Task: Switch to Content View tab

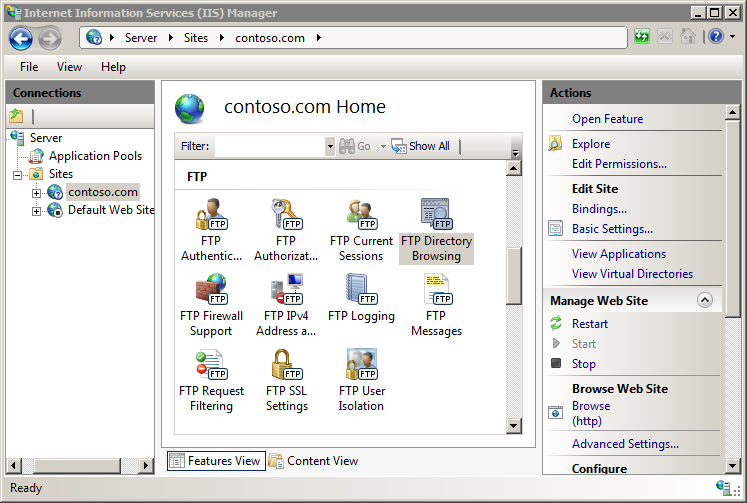Action: point(313,461)
